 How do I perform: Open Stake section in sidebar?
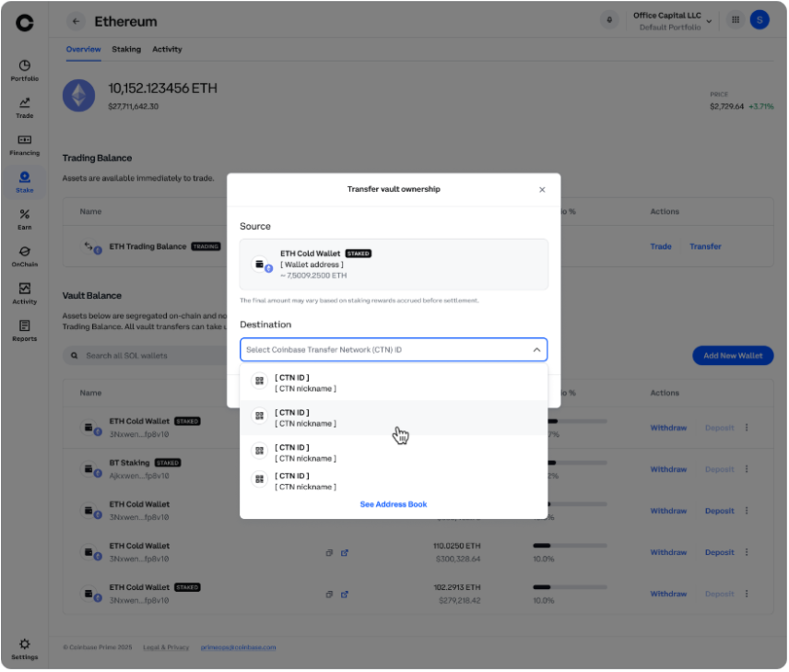pos(24,183)
